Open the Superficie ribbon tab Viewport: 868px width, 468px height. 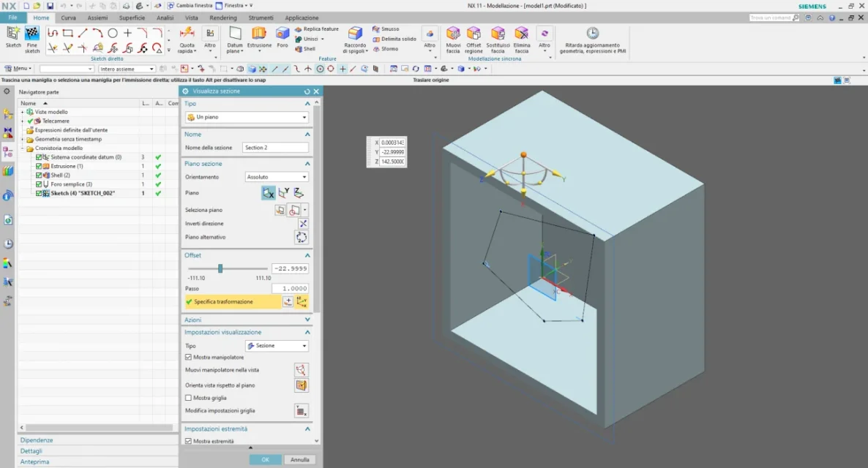132,18
